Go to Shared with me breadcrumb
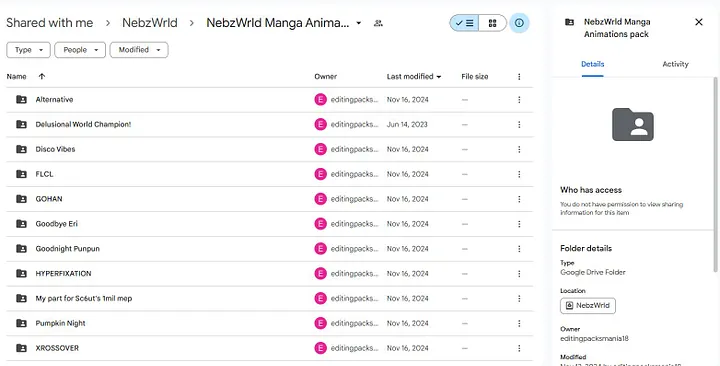The width and height of the screenshot is (720, 366). click(50, 23)
